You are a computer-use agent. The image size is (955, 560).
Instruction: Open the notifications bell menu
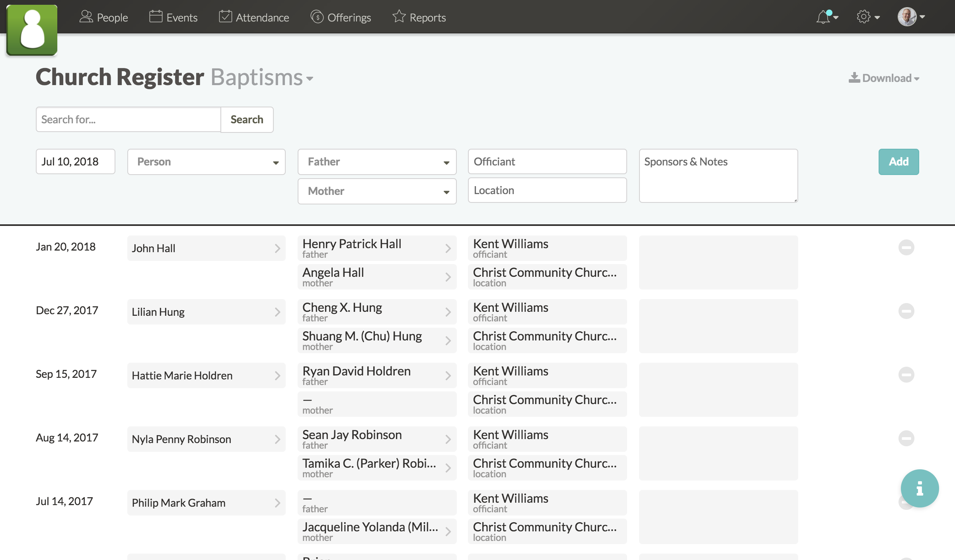(827, 17)
